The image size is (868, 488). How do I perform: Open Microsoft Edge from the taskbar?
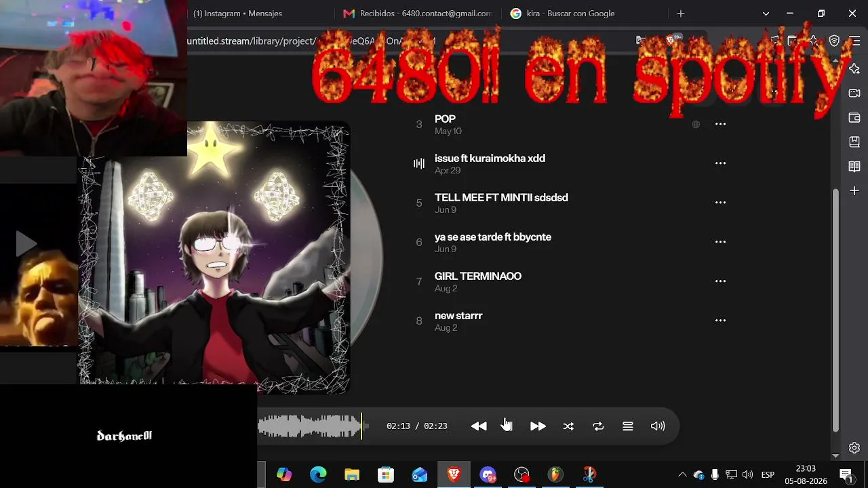[x=318, y=474]
